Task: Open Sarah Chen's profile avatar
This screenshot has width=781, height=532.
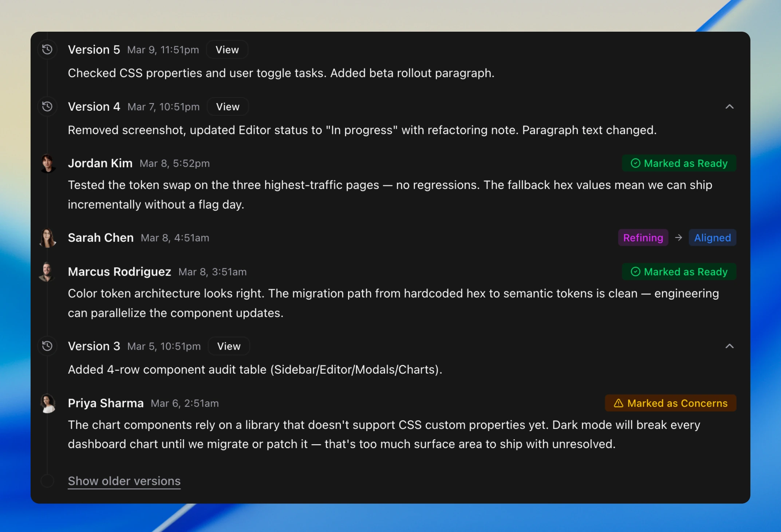Action: pyautogui.click(x=48, y=238)
